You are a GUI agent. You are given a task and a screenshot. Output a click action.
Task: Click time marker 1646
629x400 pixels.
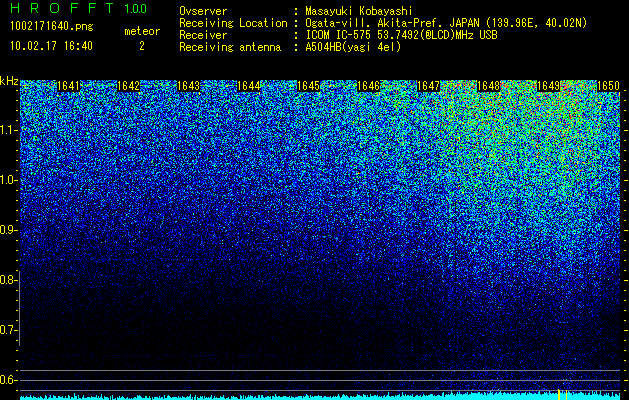pos(369,86)
